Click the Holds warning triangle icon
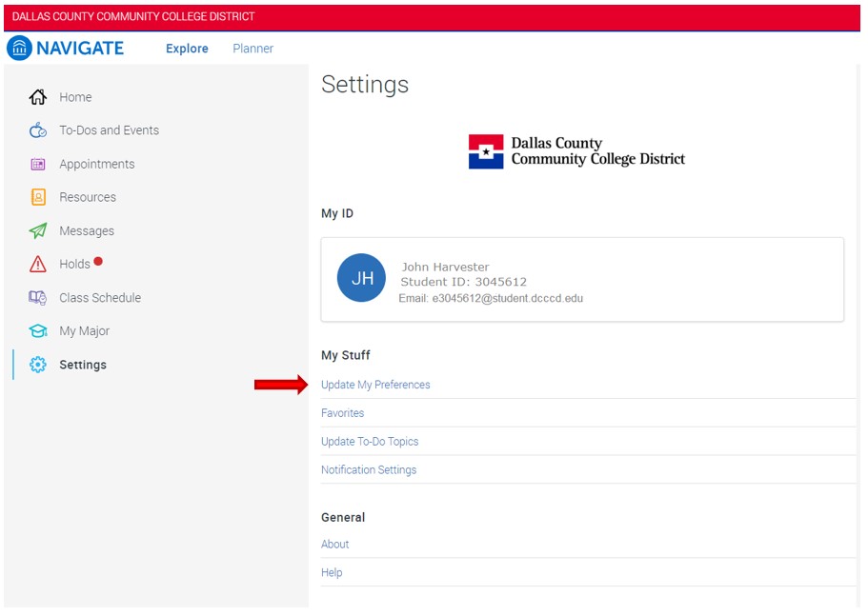This screenshot has width=868, height=616. [38, 264]
